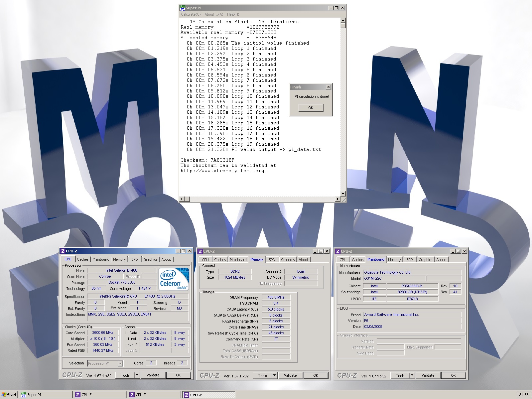Open CPU tab in the middle CPU-Z window

(205, 260)
